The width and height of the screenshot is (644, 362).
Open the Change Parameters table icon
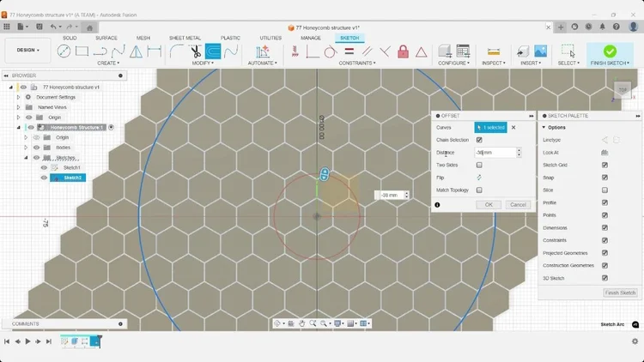point(463,51)
